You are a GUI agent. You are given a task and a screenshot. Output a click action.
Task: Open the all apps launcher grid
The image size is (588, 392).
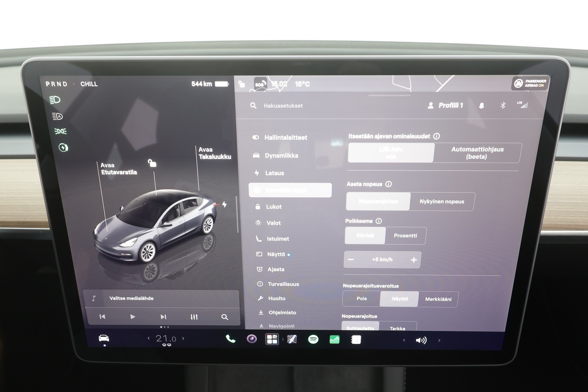tap(272, 339)
